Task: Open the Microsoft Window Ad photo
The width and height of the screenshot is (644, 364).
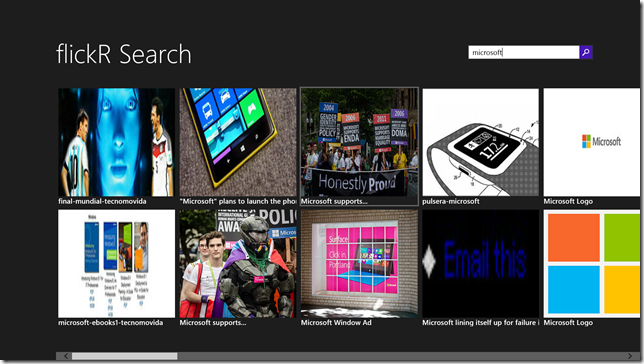Action: tap(359, 264)
